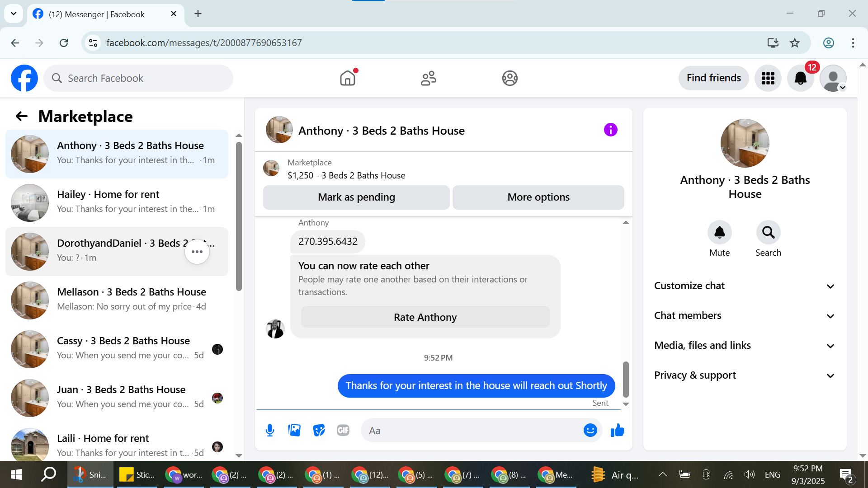Go back from Marketplace with the arrow

[22, 117]
